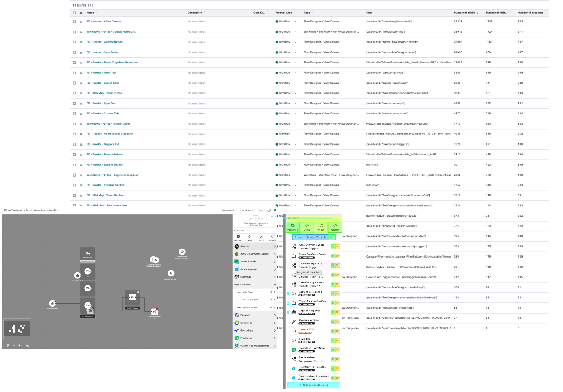Screen dimensions: 563x392
Task: Click the mini map thumbnail on canvas
Action: (x=17, y=328)
